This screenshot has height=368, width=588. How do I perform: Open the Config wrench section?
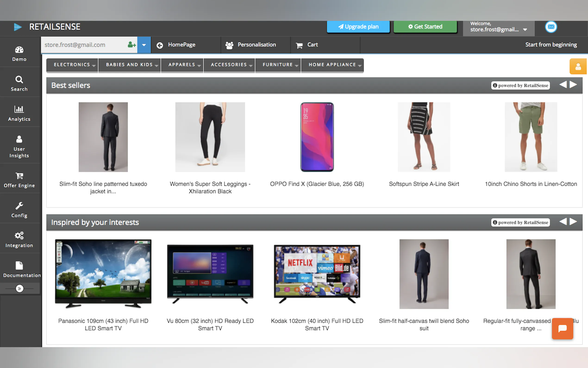pyautogui.click(x=19, y=210)
